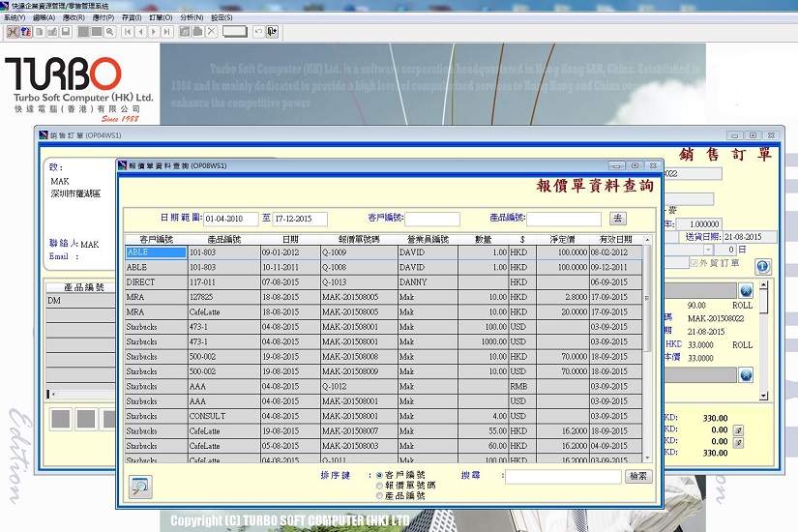Click the 去 button beside product number field
The image size is (798, 532).
click(x=618, y=219)
